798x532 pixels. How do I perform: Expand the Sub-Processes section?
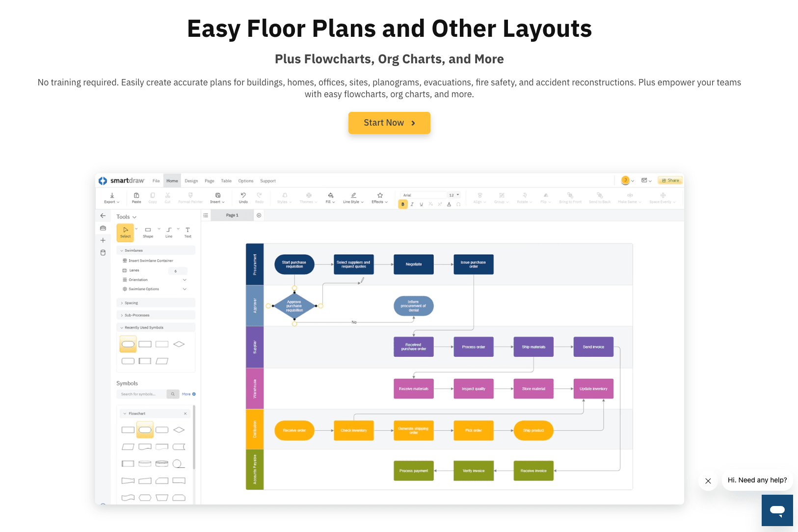156,315
